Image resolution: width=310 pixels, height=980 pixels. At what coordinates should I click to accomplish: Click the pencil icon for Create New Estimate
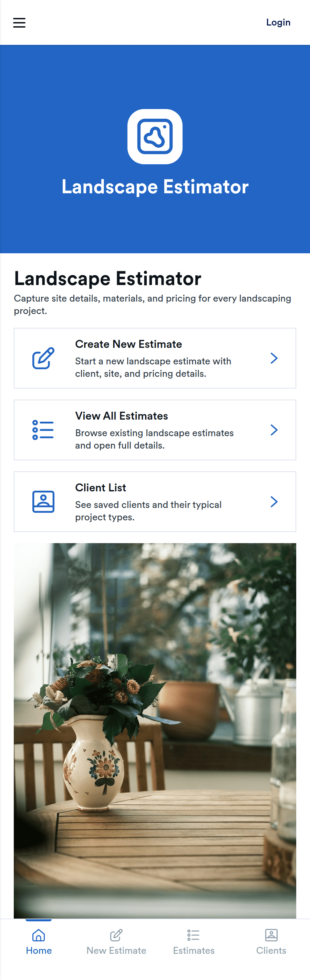tap(43, 358)
